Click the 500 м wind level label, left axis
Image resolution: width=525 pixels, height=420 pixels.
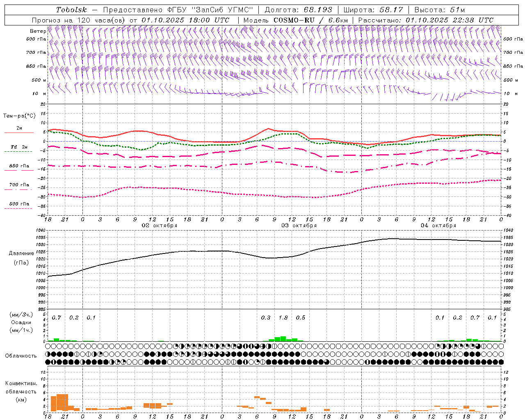click(x=39, y=80)
